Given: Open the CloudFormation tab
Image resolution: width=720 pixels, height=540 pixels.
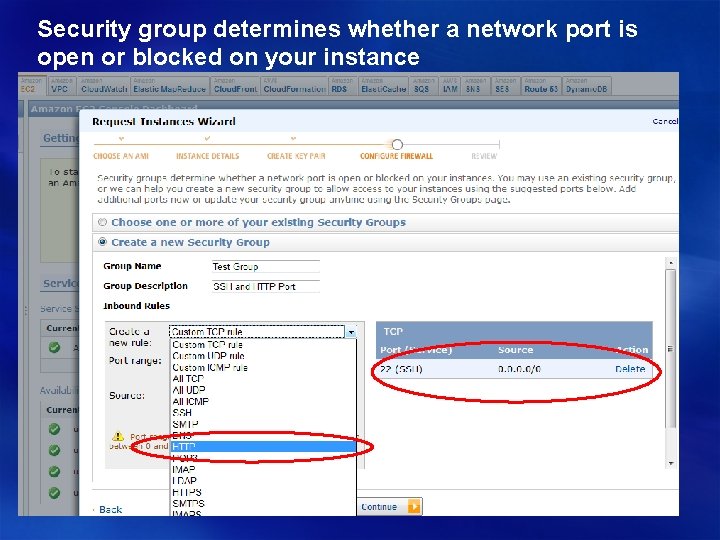Looking at the screenshot, I should (x=294, y=85).
